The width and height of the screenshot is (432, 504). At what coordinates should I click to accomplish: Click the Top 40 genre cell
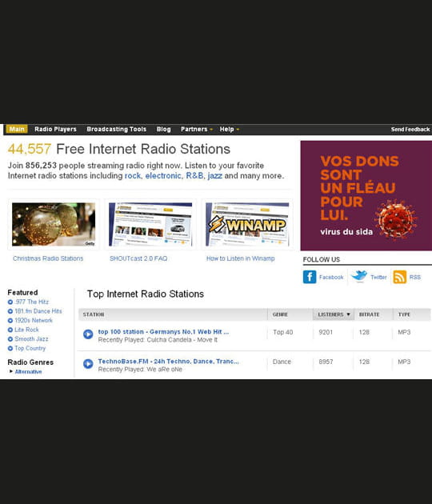(x=283, y=332)
